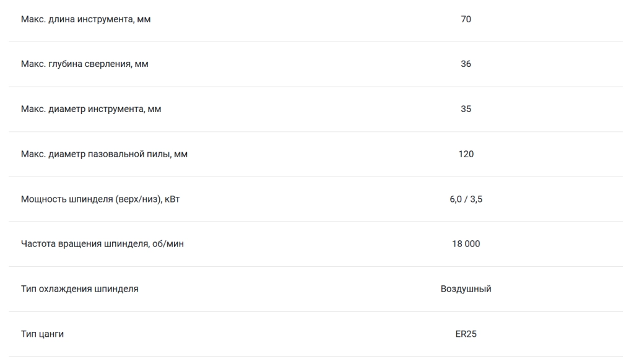The image size is (634, 364).
Task: Select the tool diameter value 35
Action: pyautogui.click(x=466, y=109)
